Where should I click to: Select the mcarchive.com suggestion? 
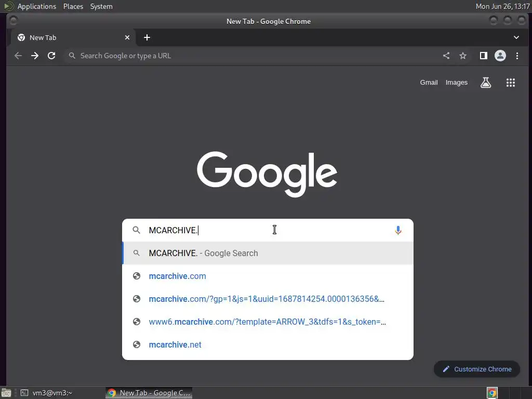click(x=268, y=276)
